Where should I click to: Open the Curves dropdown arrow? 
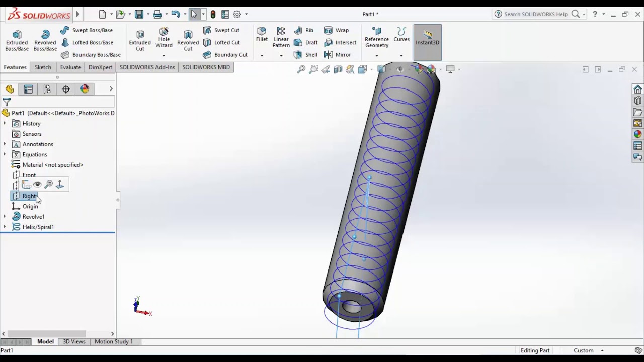tap(401, 55)
